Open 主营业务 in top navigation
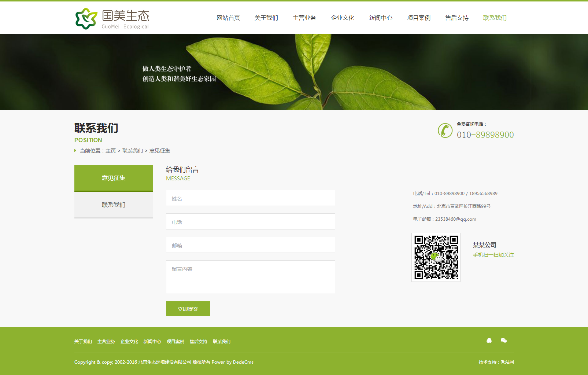 tap(304, 18)
